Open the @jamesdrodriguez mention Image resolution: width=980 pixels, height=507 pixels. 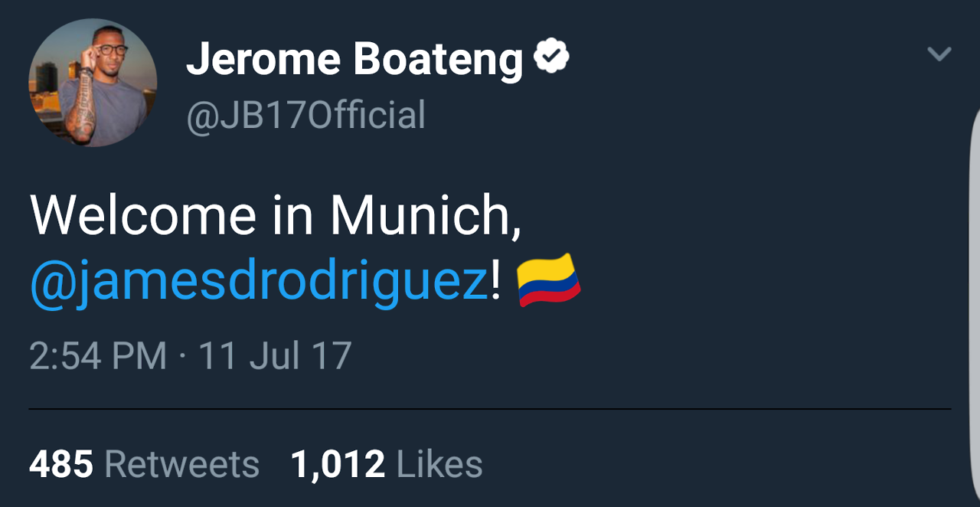tap(258, 282)
